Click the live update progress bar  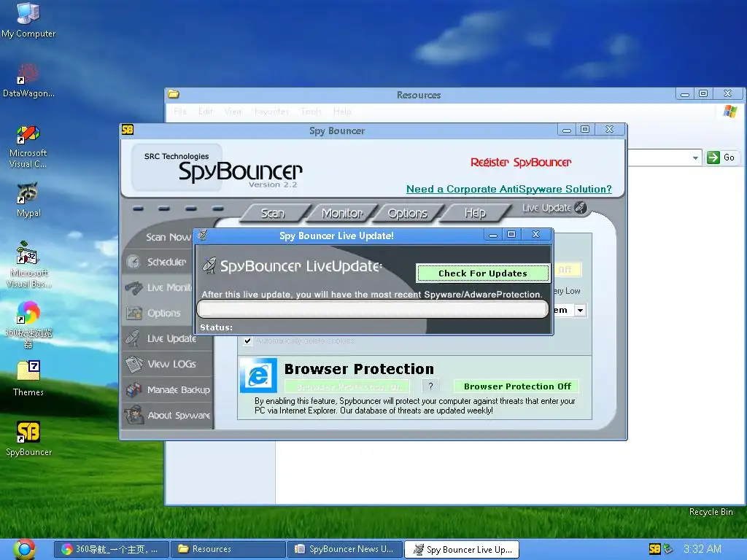(x=373, y=309)
